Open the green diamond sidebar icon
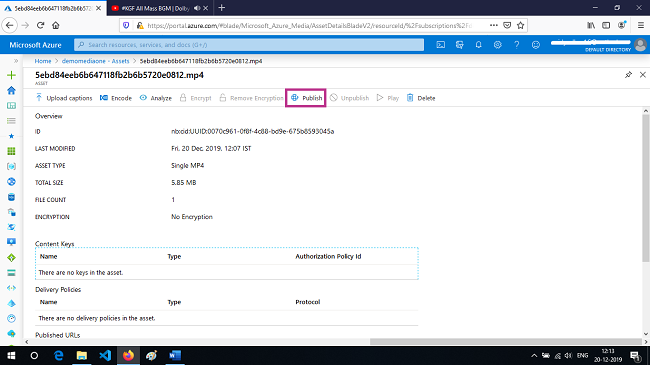Viewport: 650px width, 365px height. point(11,258)
